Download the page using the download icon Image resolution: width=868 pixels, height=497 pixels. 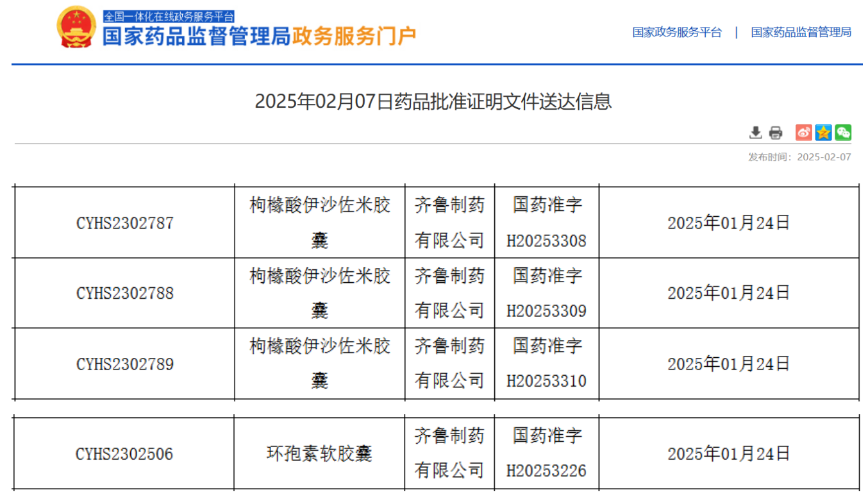[x=756, y=133]
